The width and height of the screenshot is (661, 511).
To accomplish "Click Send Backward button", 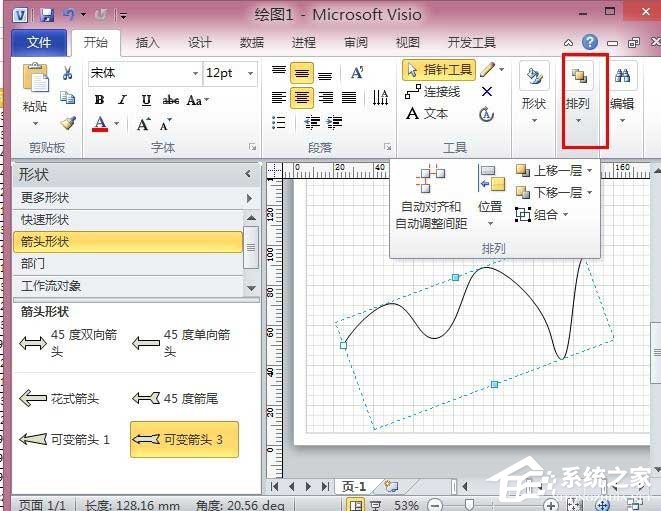I will [549, 193].
